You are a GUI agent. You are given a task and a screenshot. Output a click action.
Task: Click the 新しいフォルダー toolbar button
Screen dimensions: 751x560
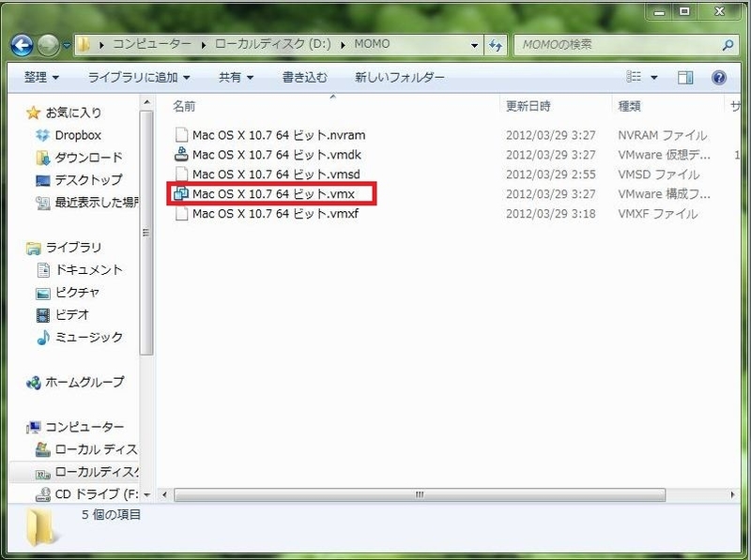[400, 77]
